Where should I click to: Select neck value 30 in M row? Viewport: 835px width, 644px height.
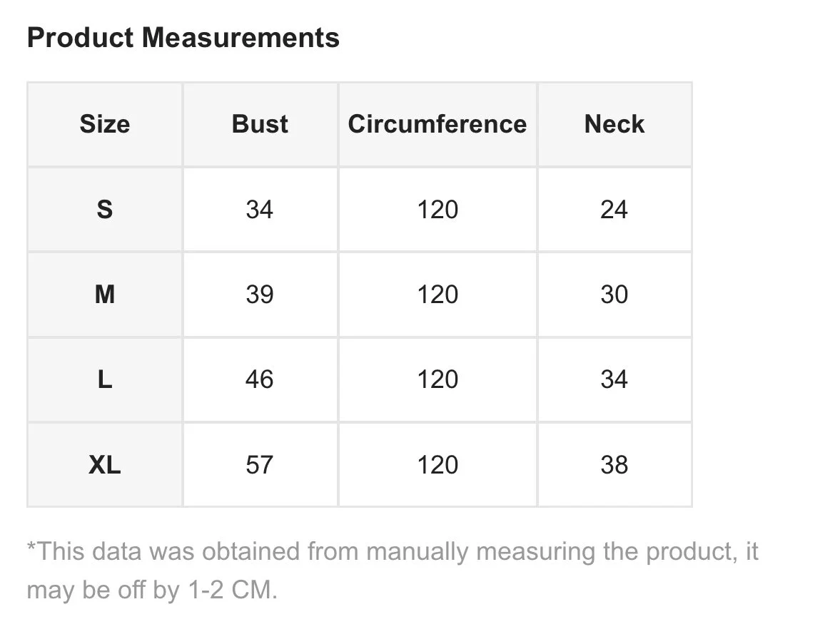[x=614, y=295]
